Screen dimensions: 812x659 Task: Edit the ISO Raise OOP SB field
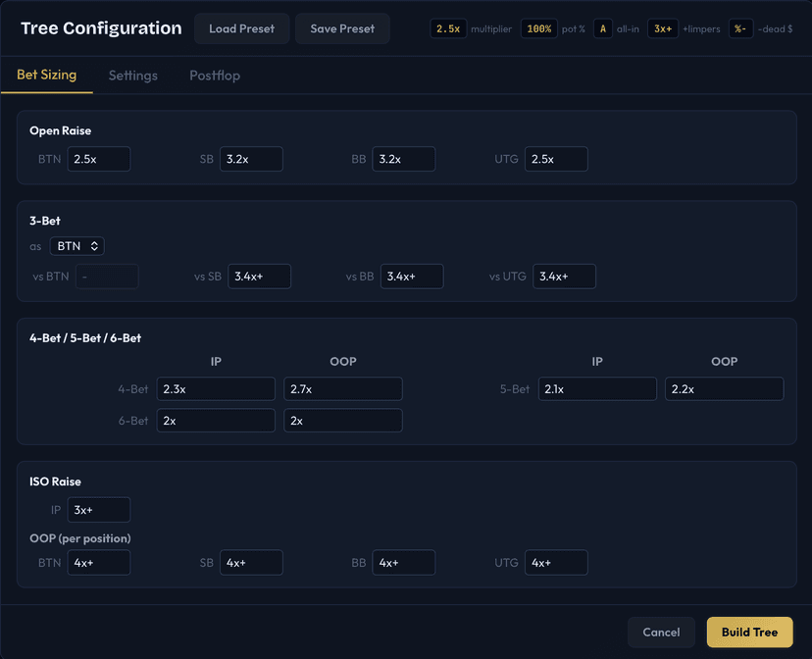(x=251, y=563)
